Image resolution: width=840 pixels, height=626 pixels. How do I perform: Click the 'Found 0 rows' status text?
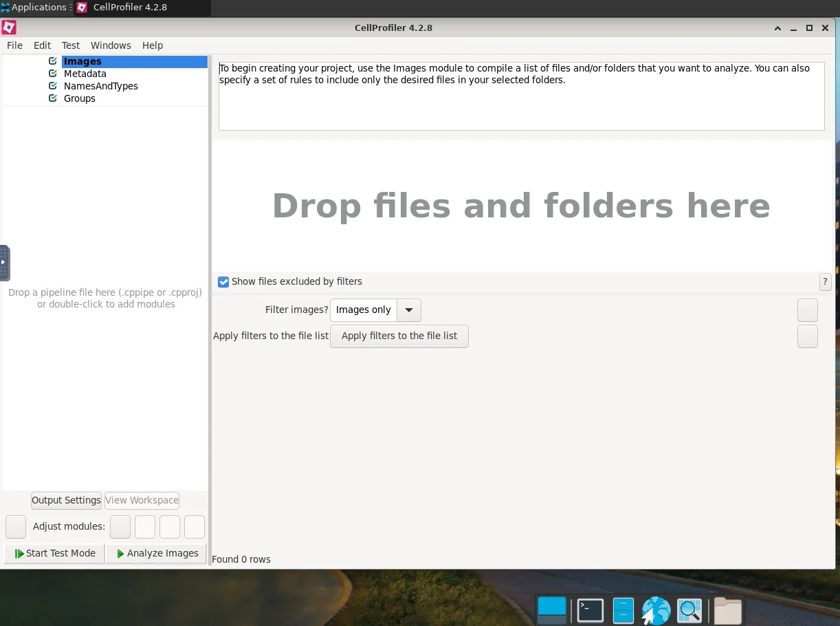(241, 559)
